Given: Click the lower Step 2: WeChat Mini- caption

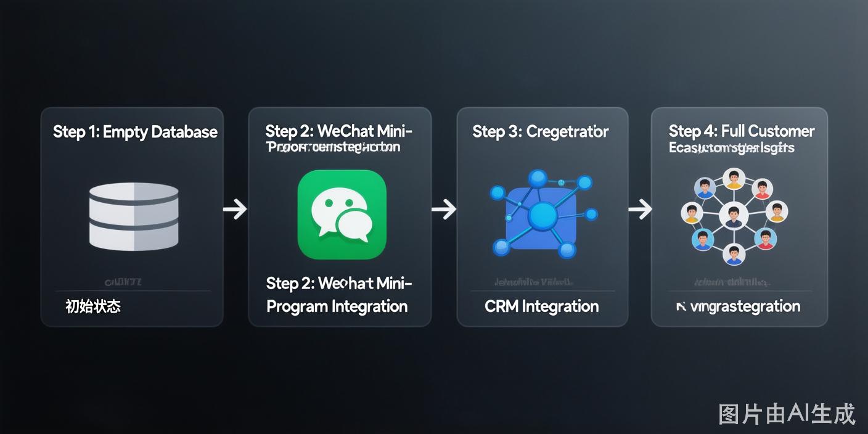Looking at the screenshot, I should tap(339, 283).
